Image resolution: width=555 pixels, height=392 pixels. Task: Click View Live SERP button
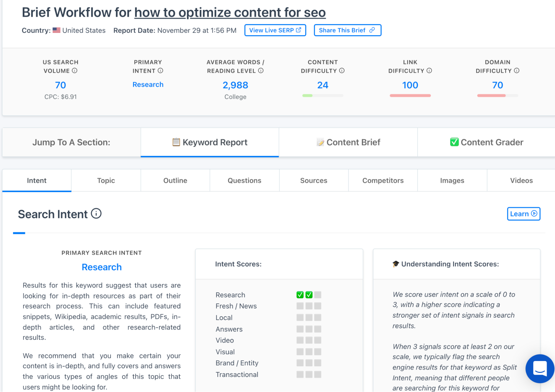(275, 30)
